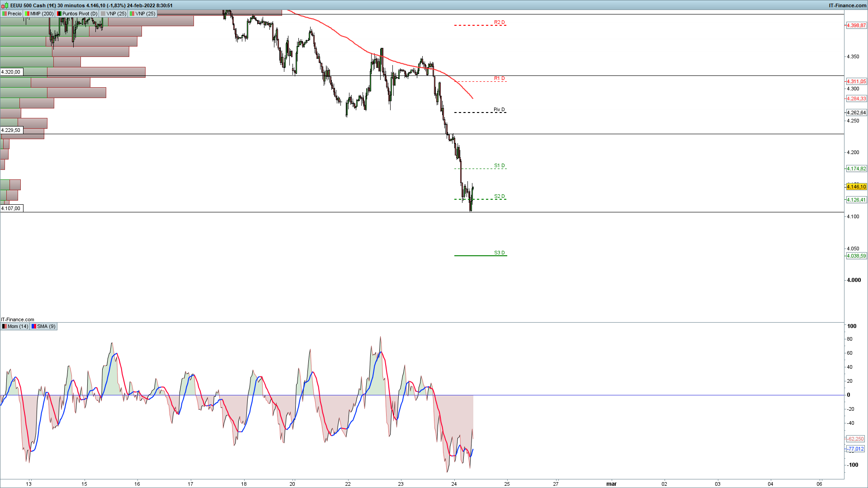Select the current price tag 4.146,10
The height and width of the screenshot is (488, 868).
(x=856, y=187)
